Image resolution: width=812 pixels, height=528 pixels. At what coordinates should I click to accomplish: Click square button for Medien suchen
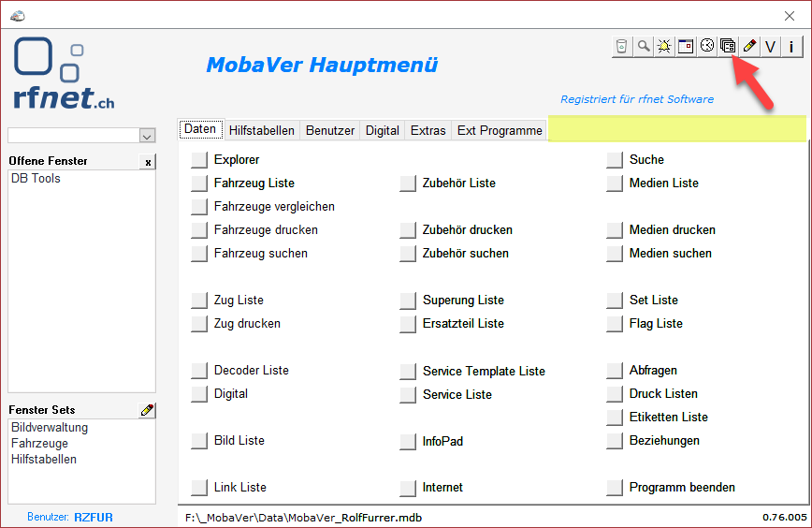tap(615, 254)
